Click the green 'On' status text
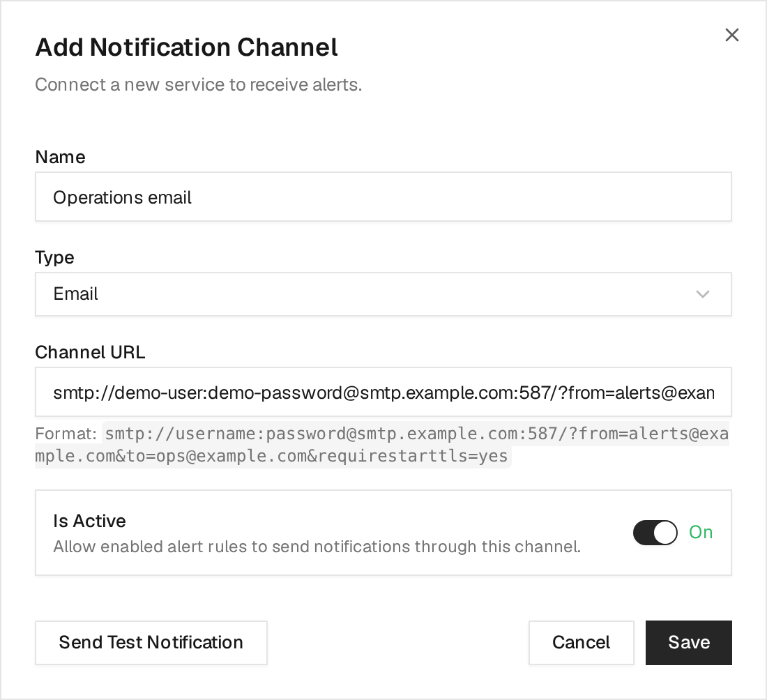 click(x=701, y=532)
